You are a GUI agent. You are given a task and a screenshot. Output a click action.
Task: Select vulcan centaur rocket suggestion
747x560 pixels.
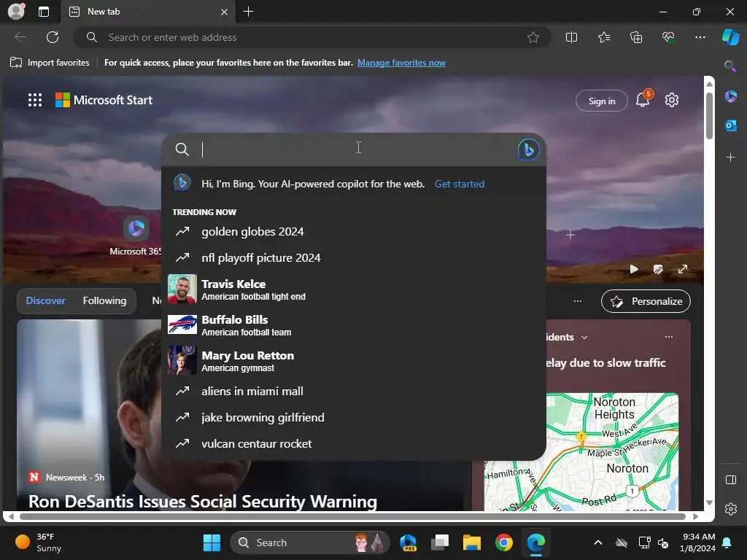point(354,444)
